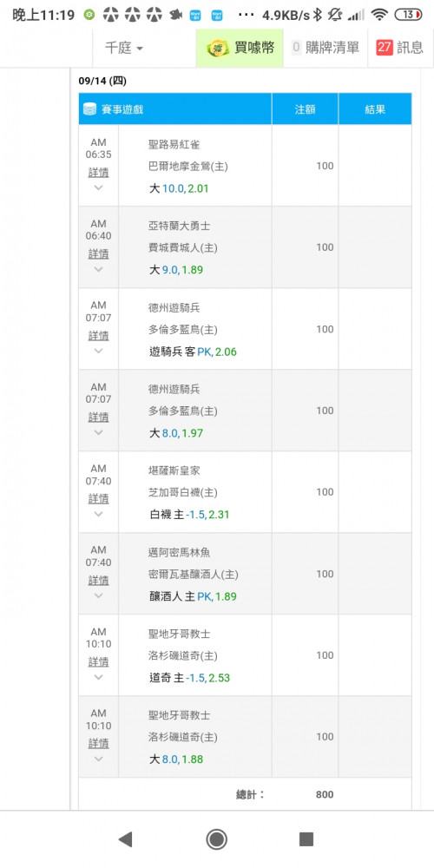The width and height of the screenshot is (434, 868).
Task: Tap the Android back navigation triangle
Action: [x=126, y=839]
